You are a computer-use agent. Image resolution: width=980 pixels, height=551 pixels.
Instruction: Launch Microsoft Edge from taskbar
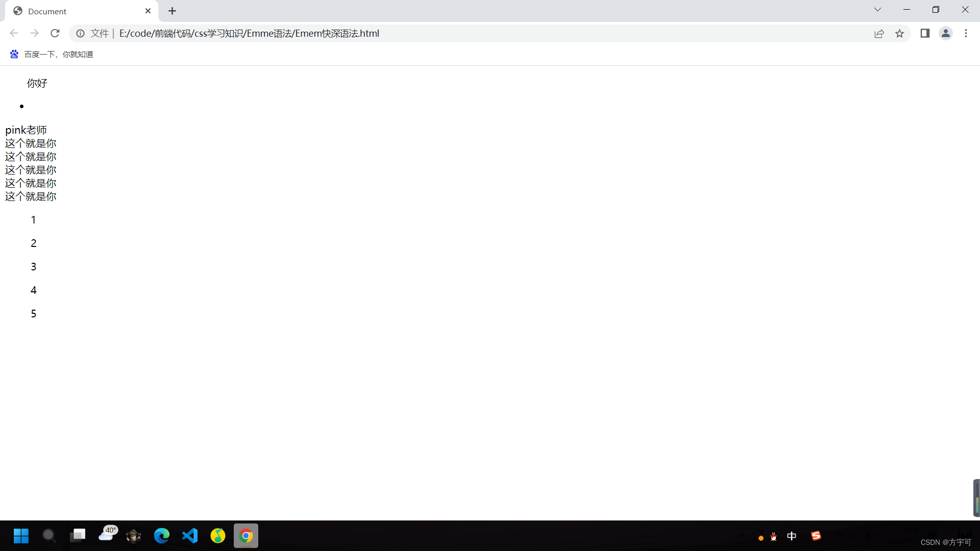[162, 536]
